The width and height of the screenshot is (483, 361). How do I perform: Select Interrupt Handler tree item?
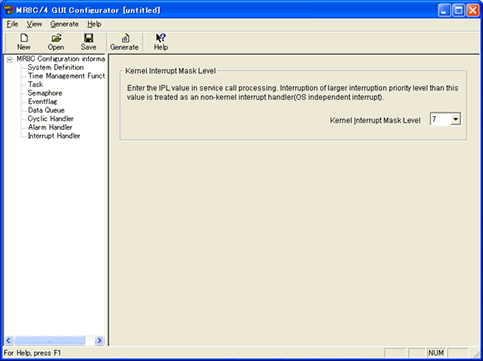point(54,136)
